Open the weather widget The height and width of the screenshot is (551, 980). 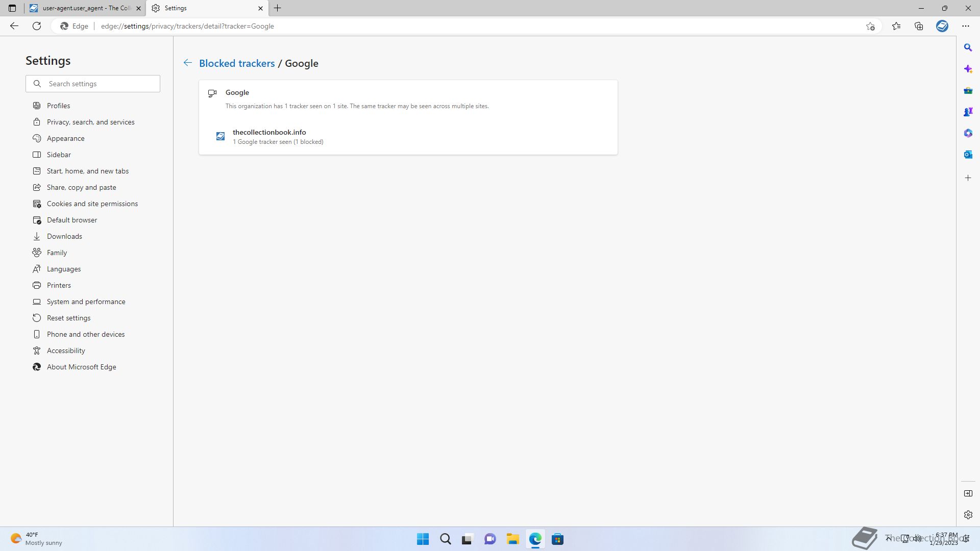click(37, 539)
